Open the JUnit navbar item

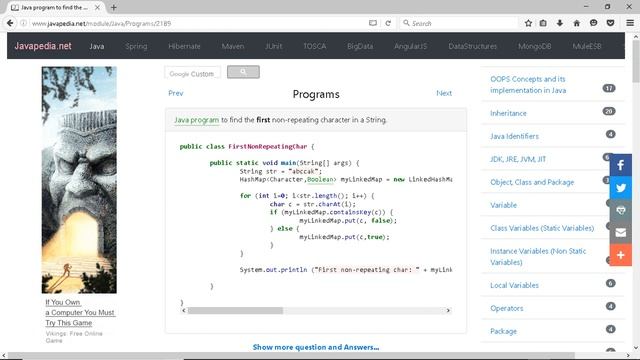click(x=273, y=47)
